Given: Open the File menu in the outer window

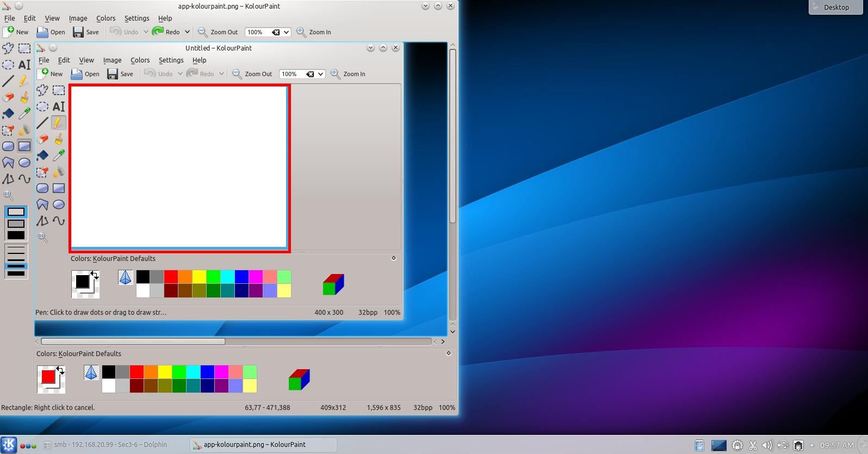Looking at the screenshot, I should pyautogui.click(x=10, y=18).
